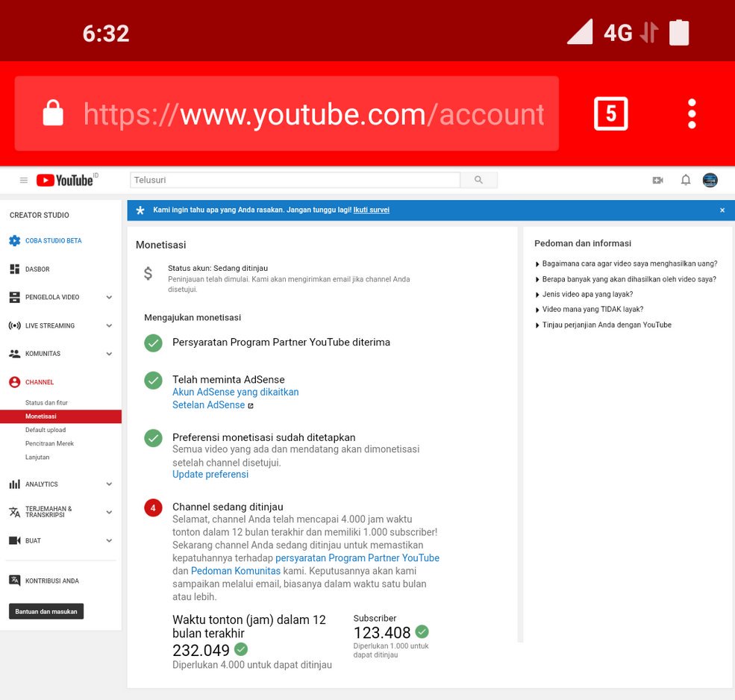The width and height of the screenshot is (735, 700).
Task: Open the hamburger guide menu
Action: tap(23, 180)
